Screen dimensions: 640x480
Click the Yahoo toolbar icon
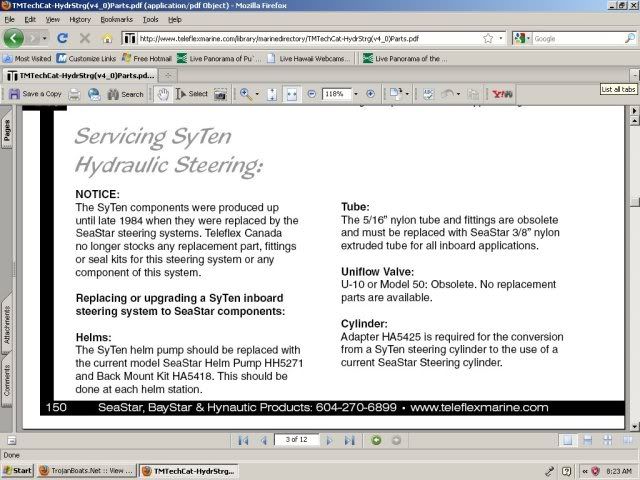tap(502, 94)
